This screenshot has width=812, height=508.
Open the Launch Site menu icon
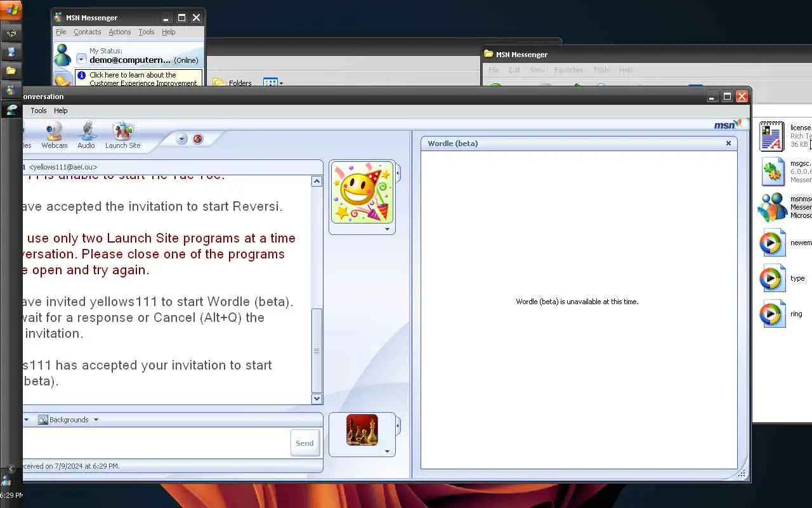pos(122,135)
